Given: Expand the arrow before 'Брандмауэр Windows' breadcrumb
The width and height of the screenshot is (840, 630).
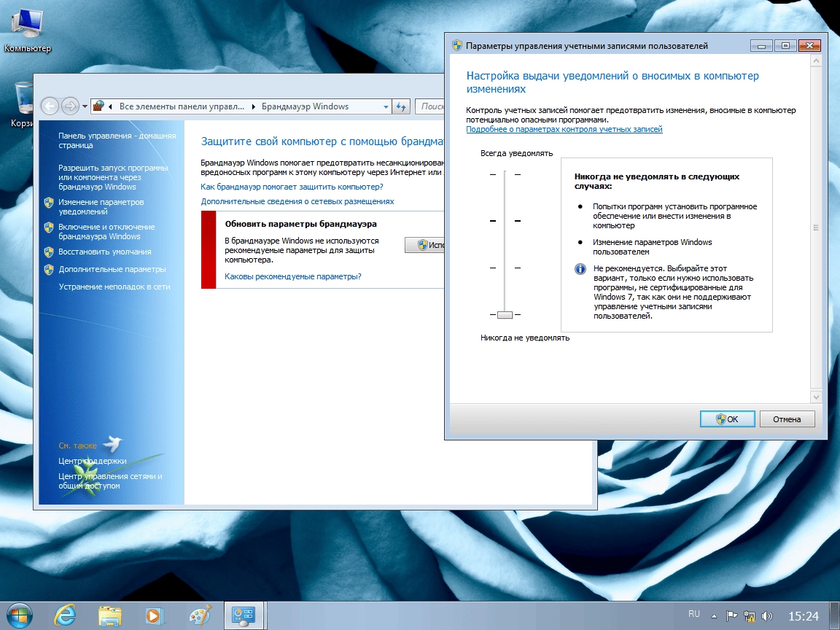Looking at the screenshot, I should tap(254, 106).
